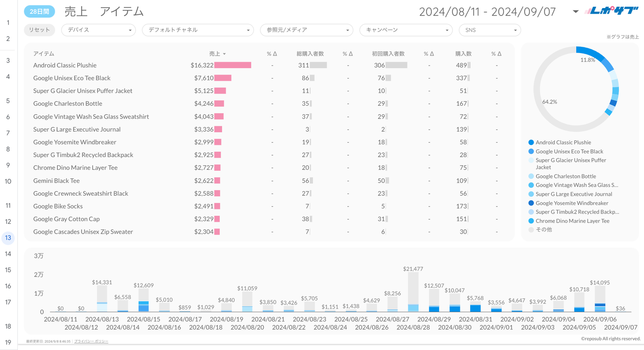Image resolution: width=644 pixels, height=350 pixels.
Task: Go to page 18 in sidebar
Action: click(x=8, y=326)
